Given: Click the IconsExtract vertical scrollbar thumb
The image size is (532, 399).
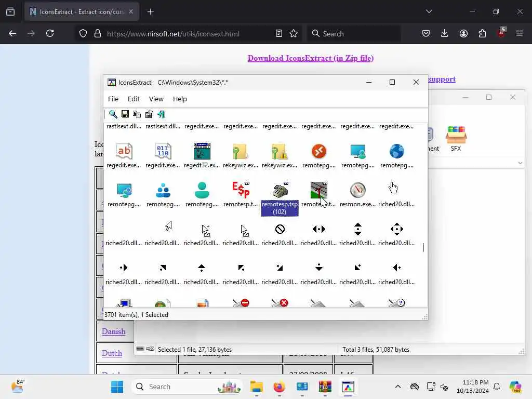Looking at the screenshot, I should click(423, 248).
